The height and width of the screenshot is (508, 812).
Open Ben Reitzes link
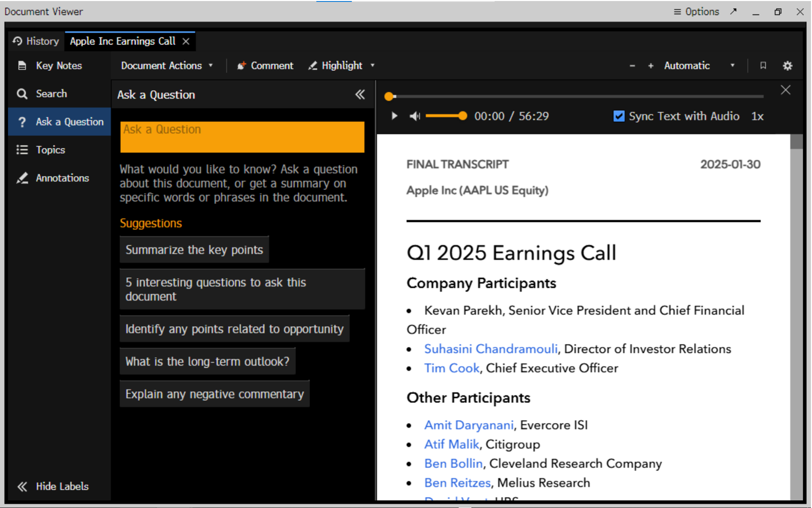(x=457, y=483)
